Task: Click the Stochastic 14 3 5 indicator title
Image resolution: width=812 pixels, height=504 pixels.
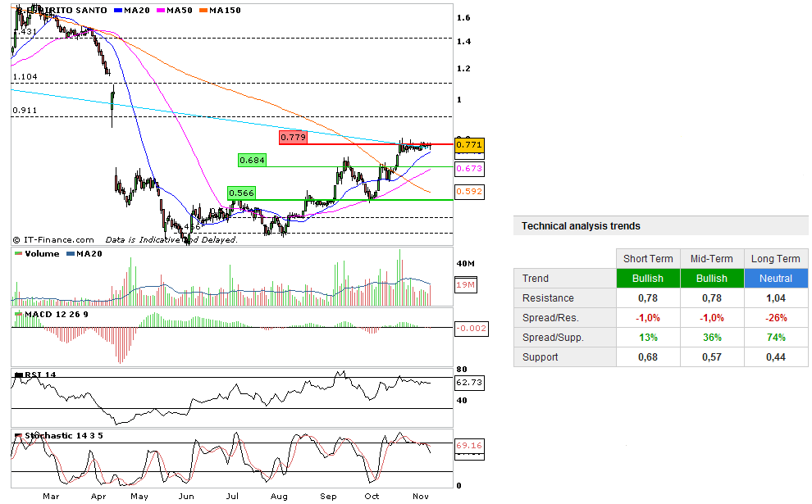Action: pos(64,436)
